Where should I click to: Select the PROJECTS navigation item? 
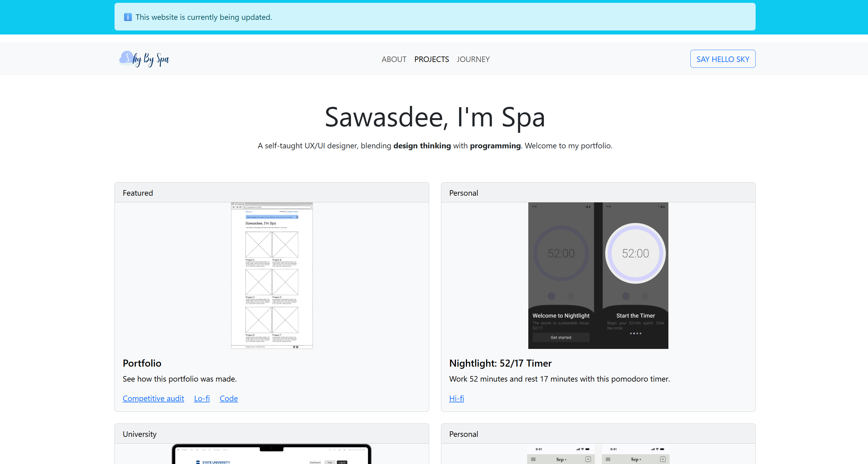coord(432,59)
